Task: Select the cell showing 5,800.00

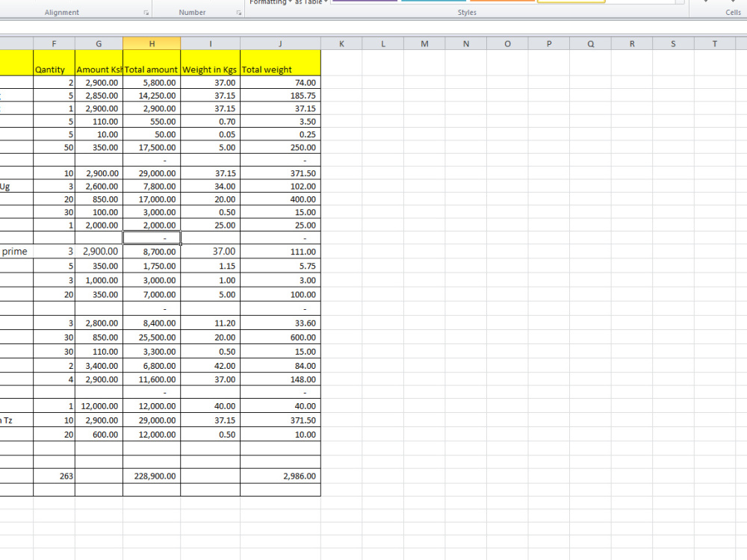Action: pos(152,82)
